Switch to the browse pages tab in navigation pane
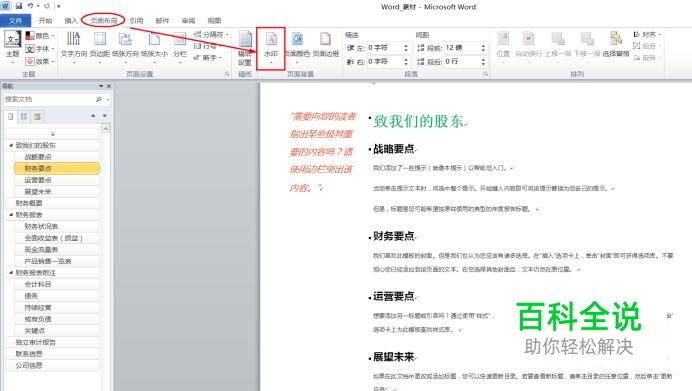Image resolution: width=692 pixels, height=391 pixels. [24, 117]
